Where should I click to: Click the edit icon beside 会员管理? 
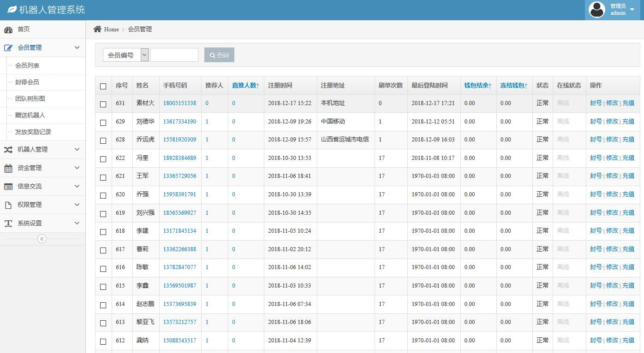[8, 48]
